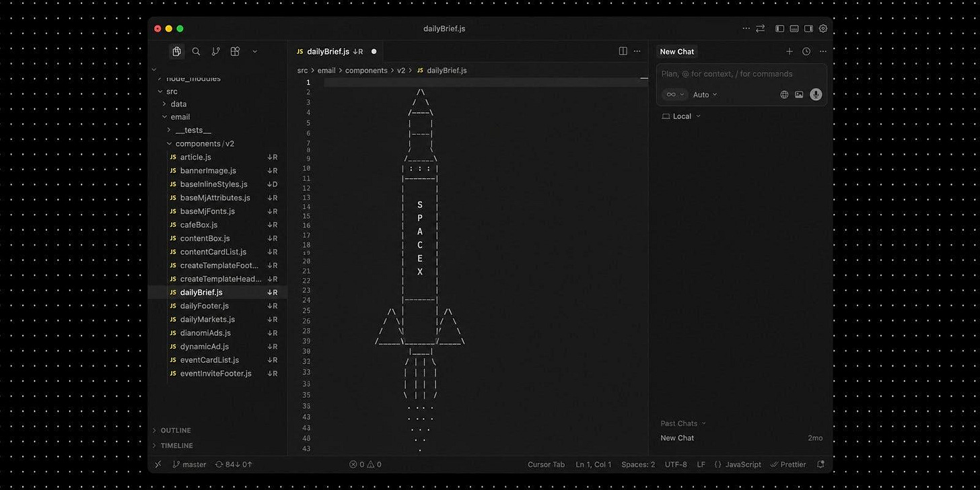The width and height of the screenshot is (980, 490).
Task: Toggle bottom panel visibility icon
Action: pyautogui.click(x=794, y=28)
